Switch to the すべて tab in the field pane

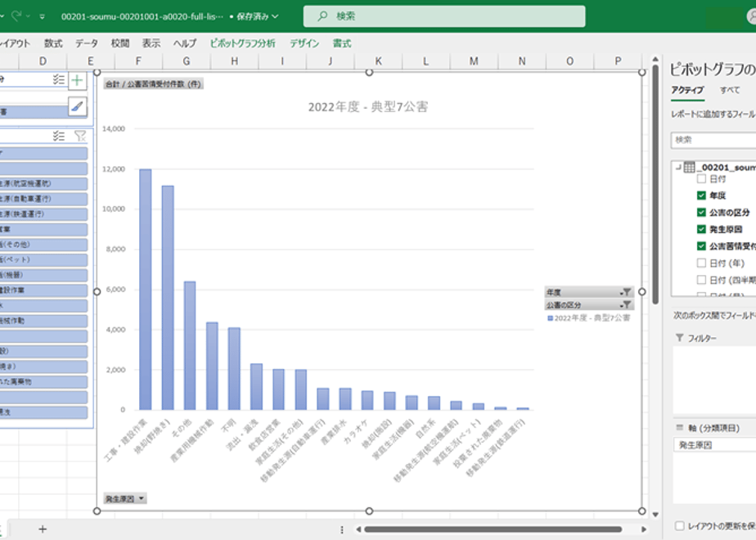tap(730, 90)
